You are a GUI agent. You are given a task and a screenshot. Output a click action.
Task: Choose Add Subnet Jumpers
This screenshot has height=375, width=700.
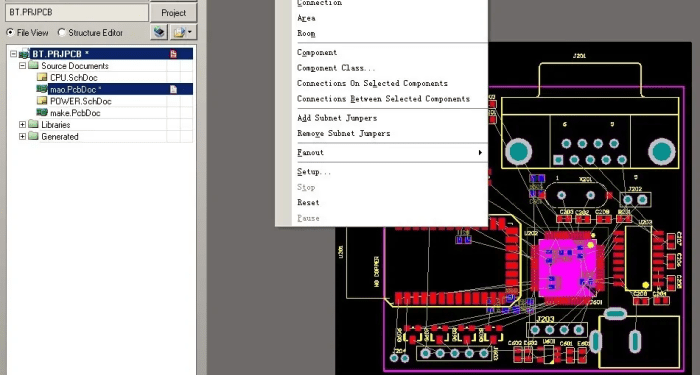(337, 118)
